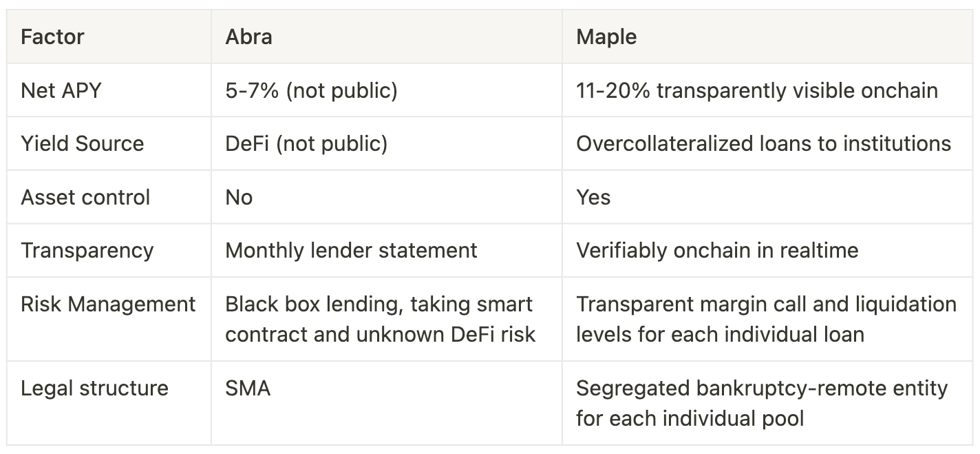Select the Overcollateralized loans to institutions cell
The image size is (980, 454).
(x=767, y=143)
